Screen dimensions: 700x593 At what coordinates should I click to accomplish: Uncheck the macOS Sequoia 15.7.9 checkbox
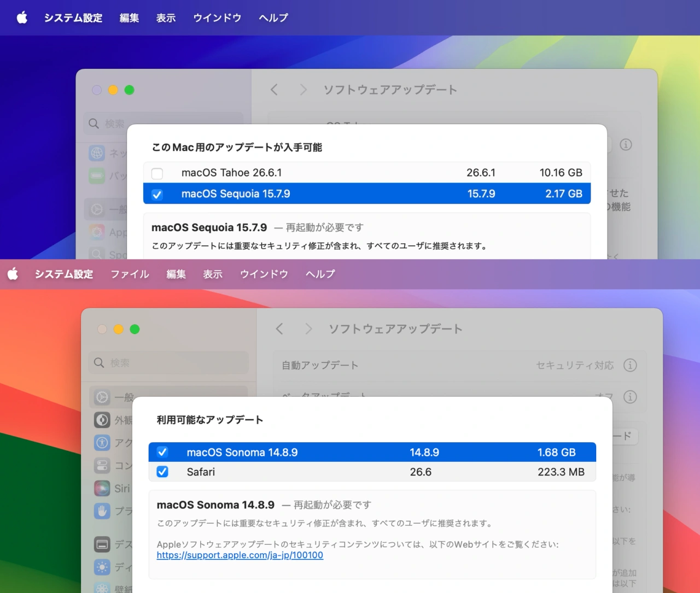157,194
